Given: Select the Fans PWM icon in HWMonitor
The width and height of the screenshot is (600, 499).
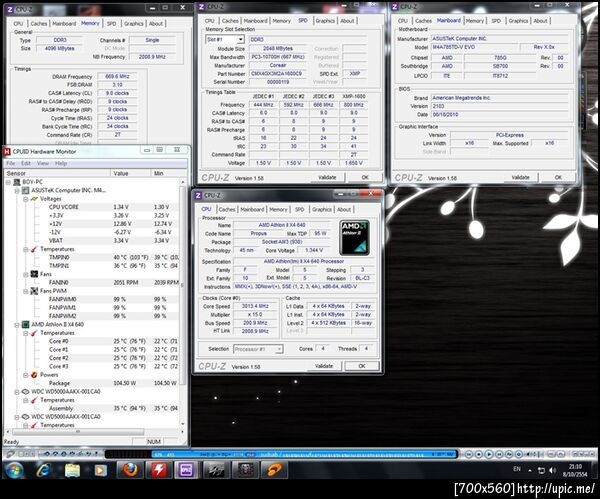Looking at the screenshot, I should pos(34,291).
